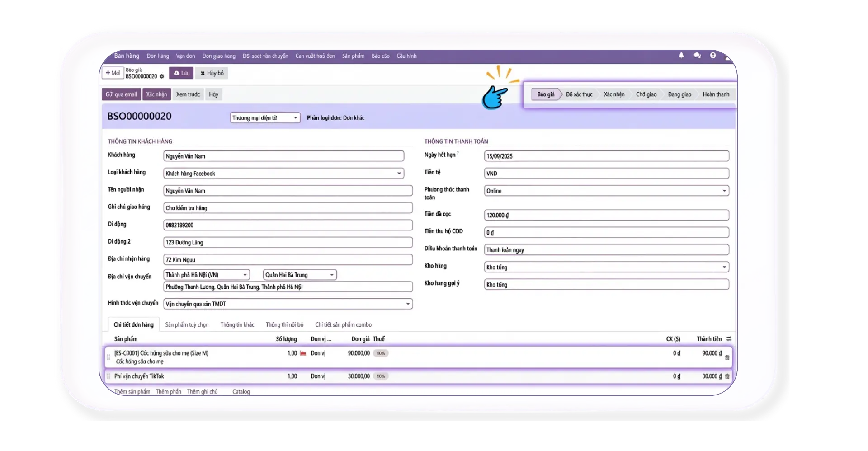Click the Thêm sản phẩm link
This screenshot has height=451, width=868.
pos(132,391)
